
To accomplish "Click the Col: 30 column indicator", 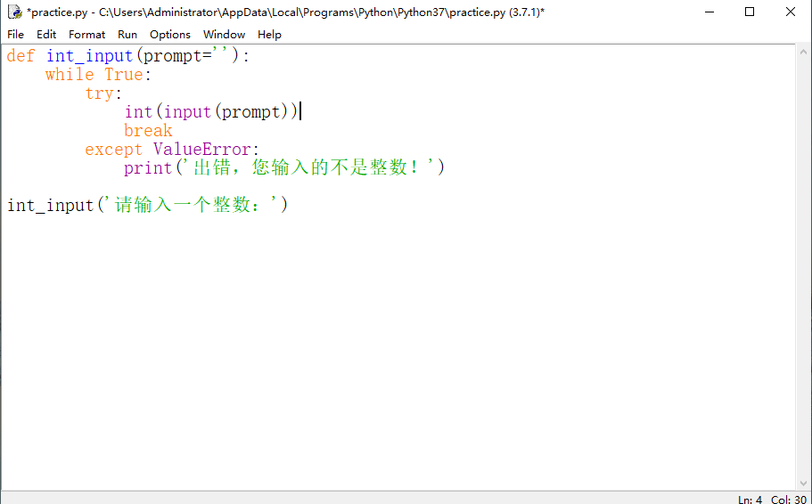I will (788, 499).
